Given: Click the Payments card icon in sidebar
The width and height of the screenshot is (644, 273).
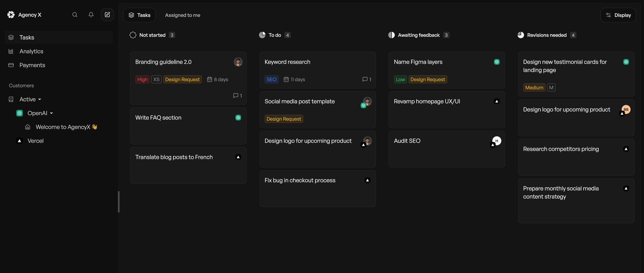Looking at the screenshot, I should (11, 65).
